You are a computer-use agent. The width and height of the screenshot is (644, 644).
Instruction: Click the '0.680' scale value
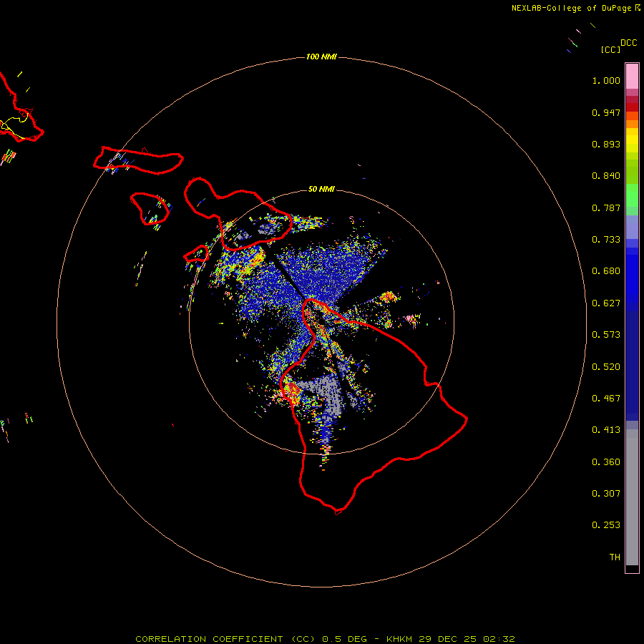click(606, 271)
